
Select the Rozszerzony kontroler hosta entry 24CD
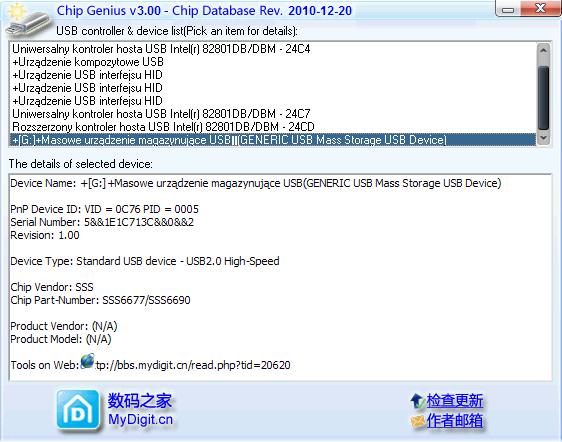(273, 127)
